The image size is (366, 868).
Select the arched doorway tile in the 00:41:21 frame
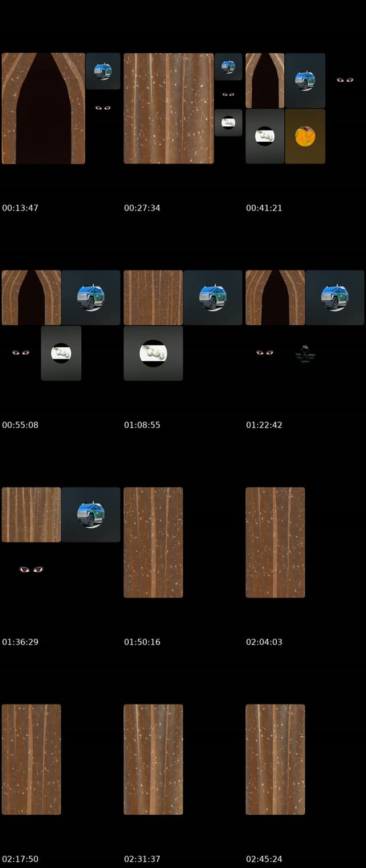(265, 81)
